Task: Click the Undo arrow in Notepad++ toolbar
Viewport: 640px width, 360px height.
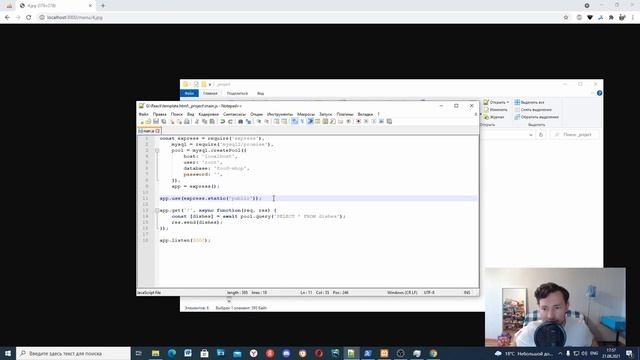Action: (222, 122)
